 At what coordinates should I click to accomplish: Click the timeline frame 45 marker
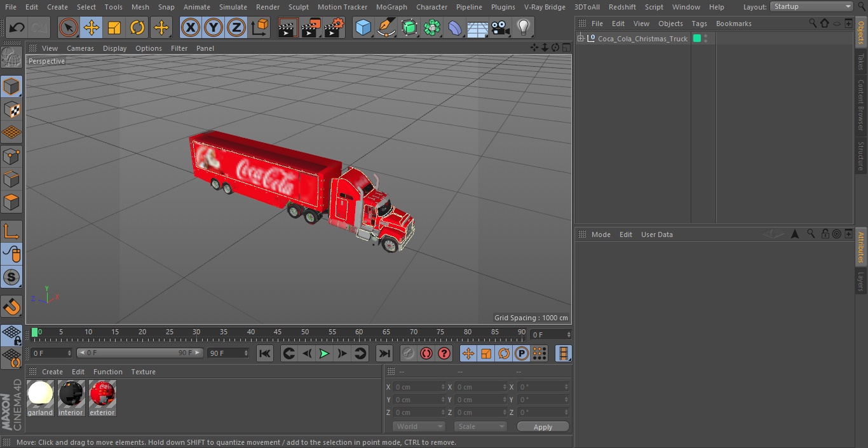pyautogui.click(x=278, y=332)
